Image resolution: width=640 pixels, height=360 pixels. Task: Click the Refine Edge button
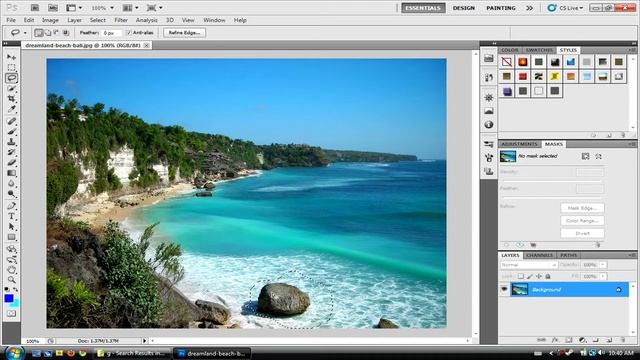[184, 33]
